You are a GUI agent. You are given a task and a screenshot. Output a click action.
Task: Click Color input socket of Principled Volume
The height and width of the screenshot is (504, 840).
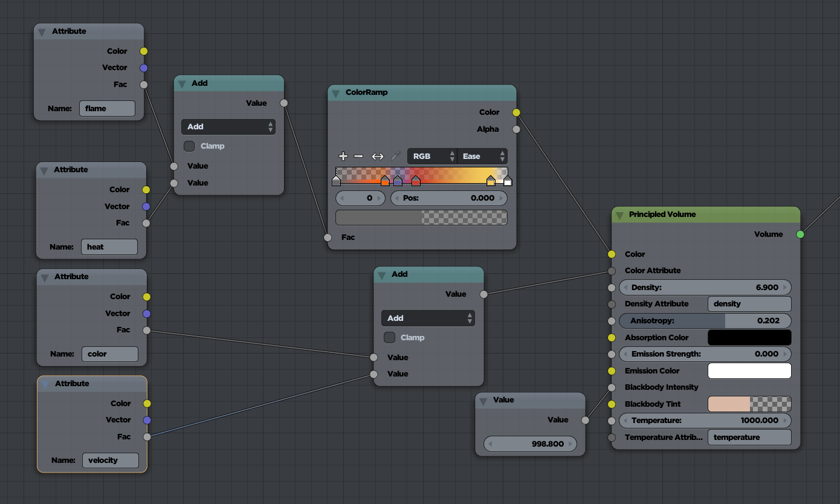(612, 254)
